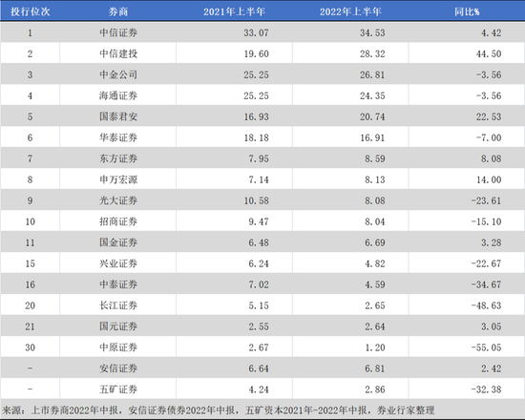
Task: Click the 券商 column header
Action: coord(117,11)
